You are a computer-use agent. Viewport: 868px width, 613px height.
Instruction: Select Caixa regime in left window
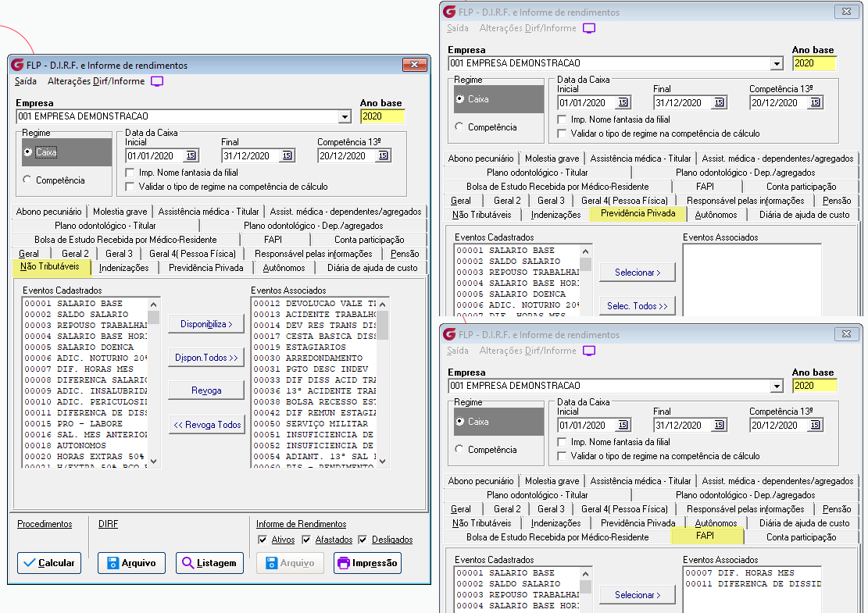pyautogui.click(x=27, y=152)
